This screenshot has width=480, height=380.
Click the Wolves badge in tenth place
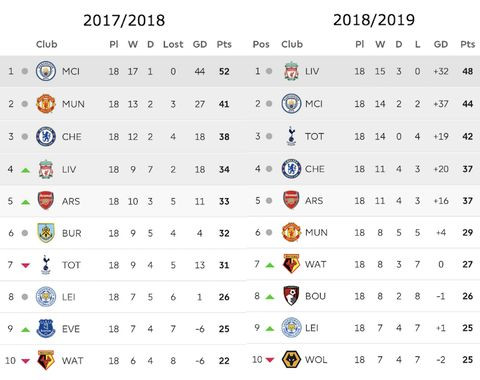(x=291, y=360)
